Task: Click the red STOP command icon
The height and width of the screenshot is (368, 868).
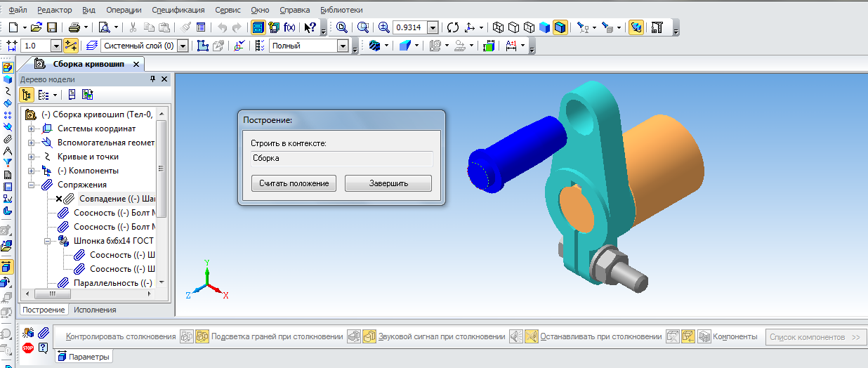Action: pyautogui.click(x=28, y=348)
